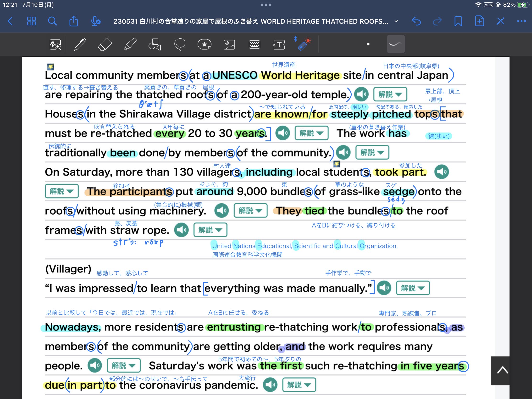Play audio for the 'coronavirus pandemic' sentence
The image size is (532, 399).
270,385
